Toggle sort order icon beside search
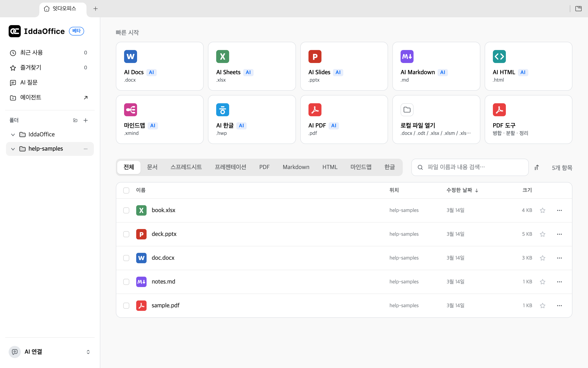 [x=537, y=168]
